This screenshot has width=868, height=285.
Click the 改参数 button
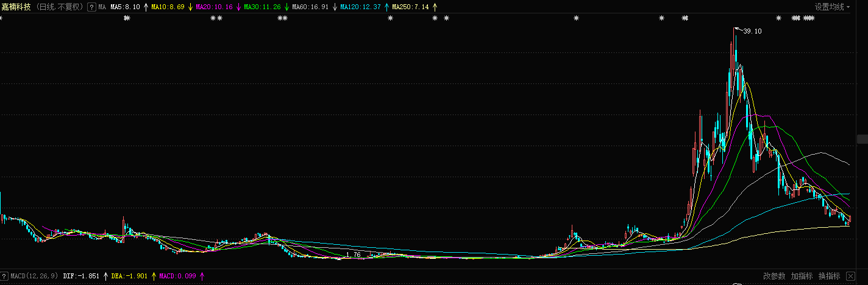[x=774, y=276]
